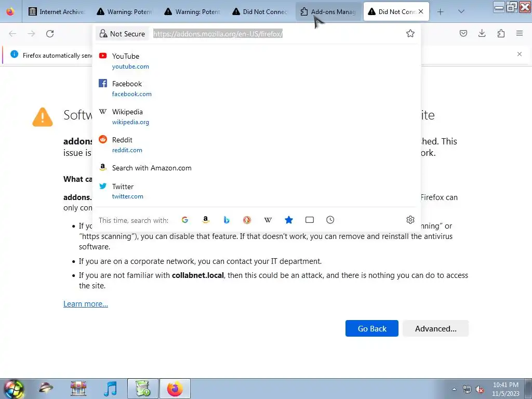
Task: Show hidden system tray icons
Action: point(454,389)
